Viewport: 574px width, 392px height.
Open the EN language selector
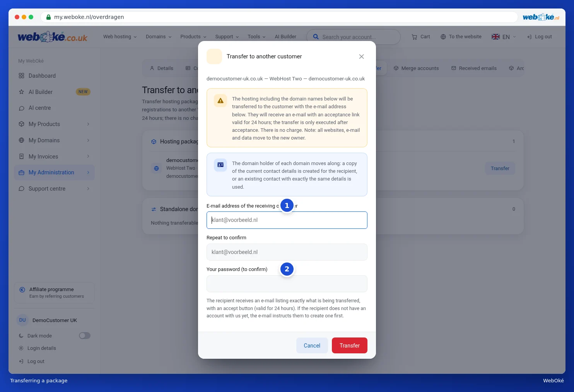(x=504, y=37)
